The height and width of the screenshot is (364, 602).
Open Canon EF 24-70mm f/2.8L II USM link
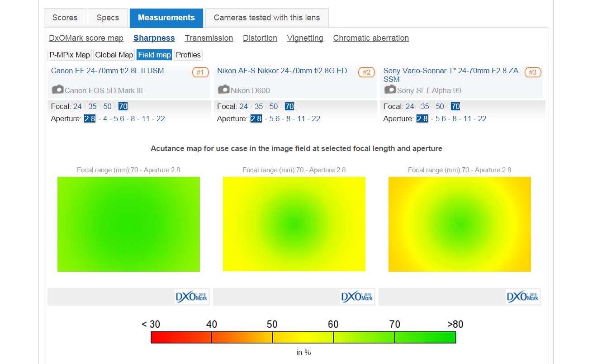(108, 71)
